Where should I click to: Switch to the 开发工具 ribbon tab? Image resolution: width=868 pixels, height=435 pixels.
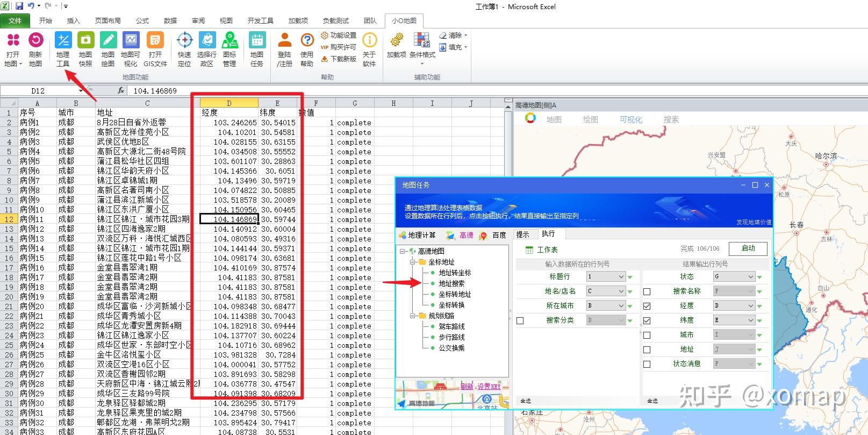[261, 20]
